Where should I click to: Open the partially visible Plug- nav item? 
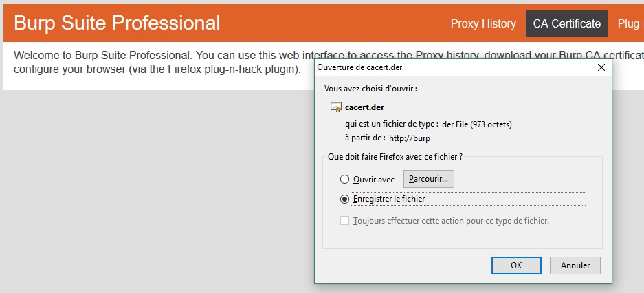(630, 23)
